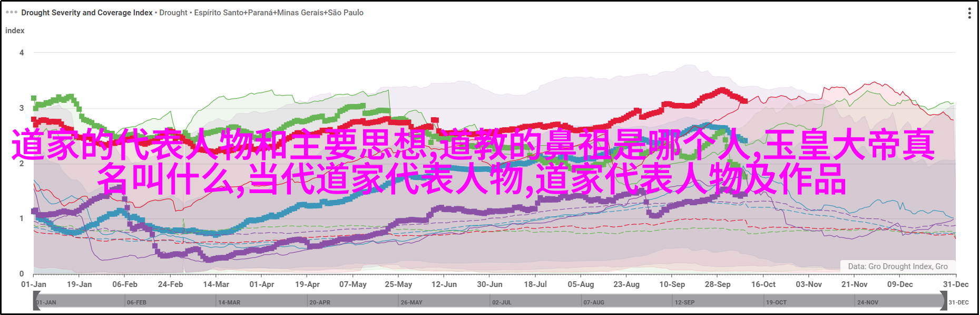
Task: Click the x-axis label 18-Jul
Action: click(535, 284)
